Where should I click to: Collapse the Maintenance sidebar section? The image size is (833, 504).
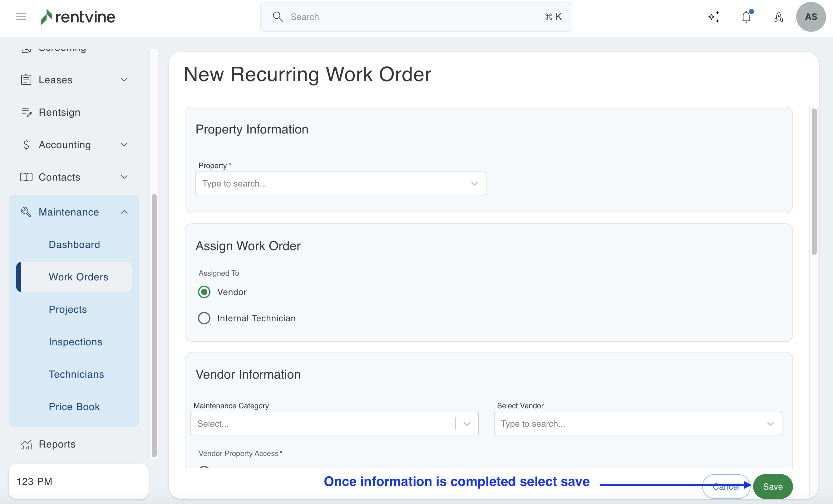click(124, 212)
